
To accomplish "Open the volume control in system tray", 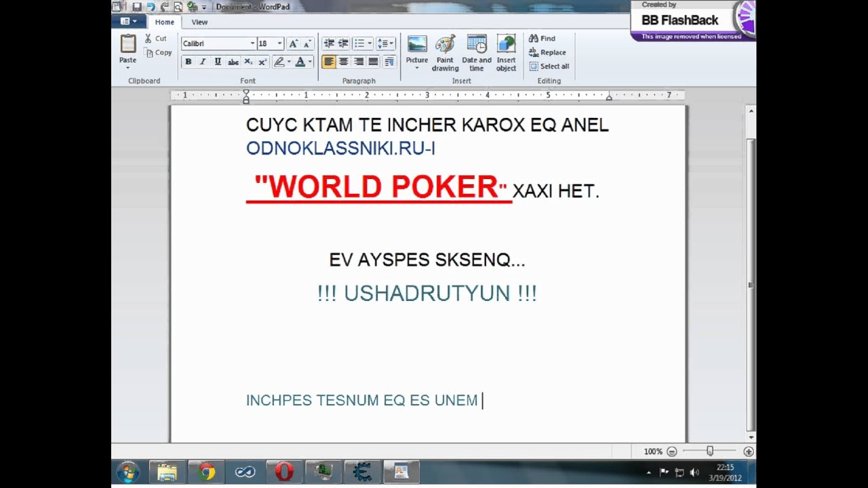I will tap(694, 472).
